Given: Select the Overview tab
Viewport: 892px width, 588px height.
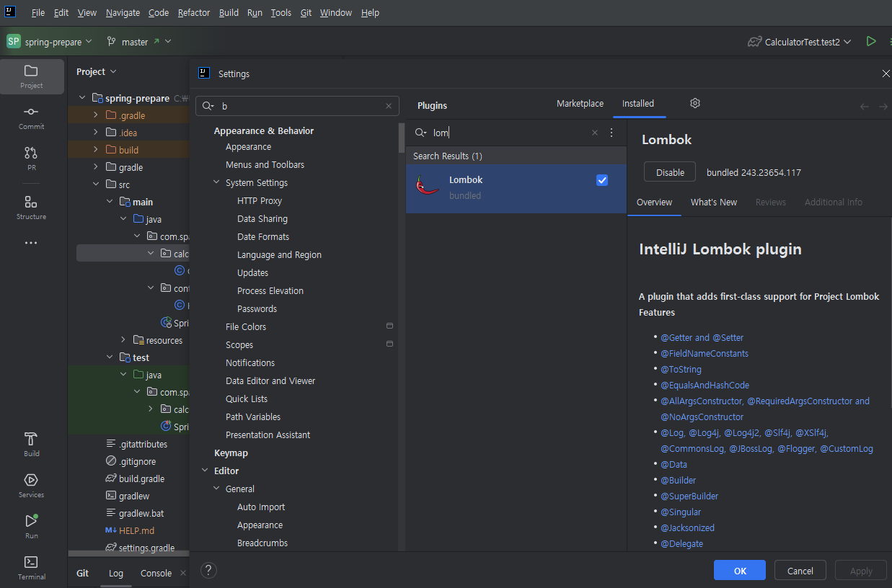Looking at the screenshot, I should click(x=654, y=202).
